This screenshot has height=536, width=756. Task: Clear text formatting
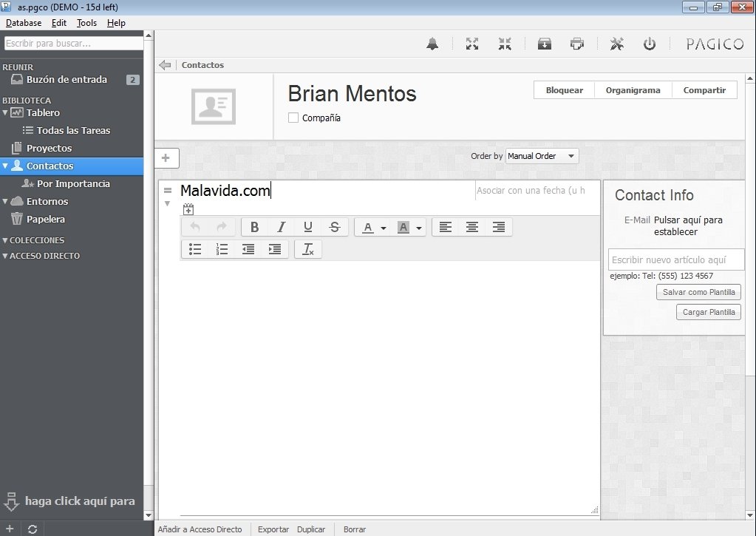(307, 249)
